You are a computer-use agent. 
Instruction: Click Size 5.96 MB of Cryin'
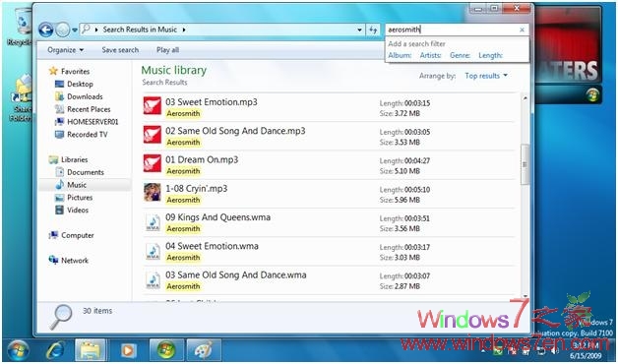point(400,200)
